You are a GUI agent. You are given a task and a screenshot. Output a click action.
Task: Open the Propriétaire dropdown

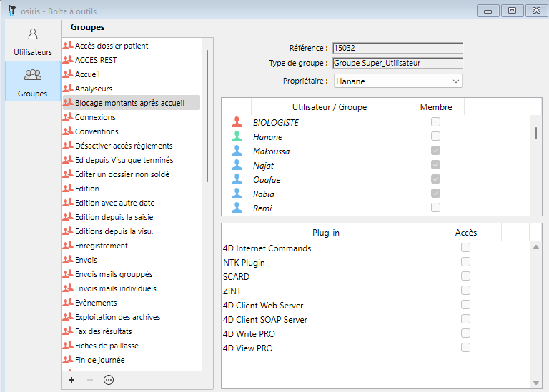[x=397, y=81]
